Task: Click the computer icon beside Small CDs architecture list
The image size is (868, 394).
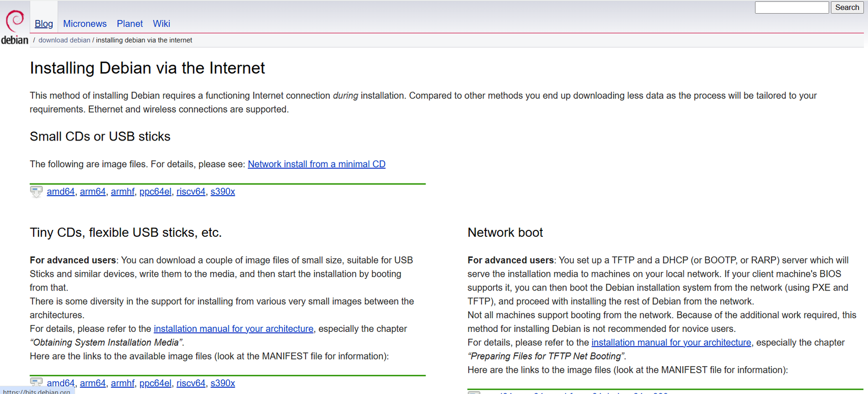Action: tap(35, 191)
